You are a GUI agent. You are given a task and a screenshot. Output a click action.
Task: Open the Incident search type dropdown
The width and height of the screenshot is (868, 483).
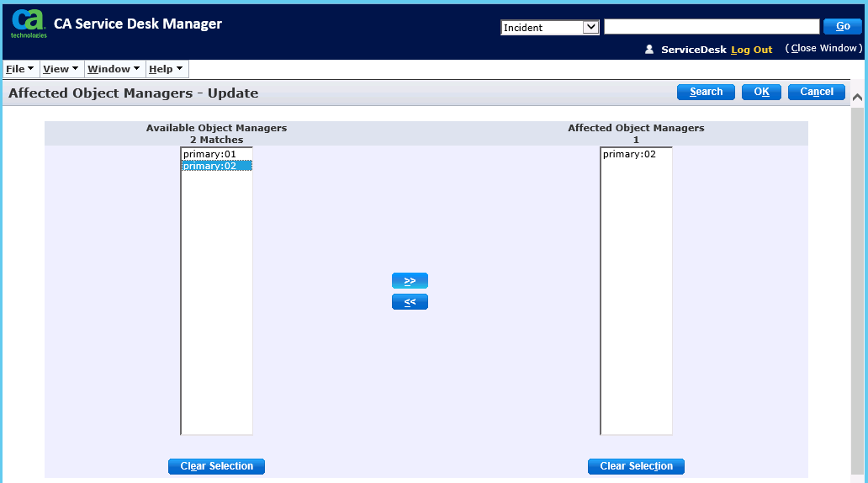550,27
